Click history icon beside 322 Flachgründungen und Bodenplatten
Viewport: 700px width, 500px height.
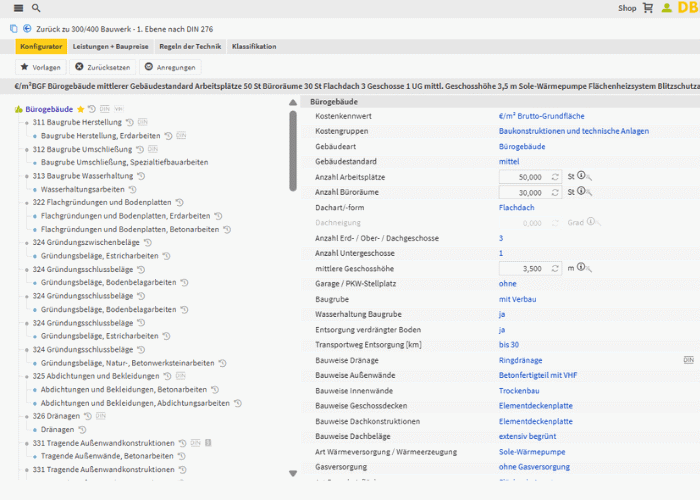[179, 202]
